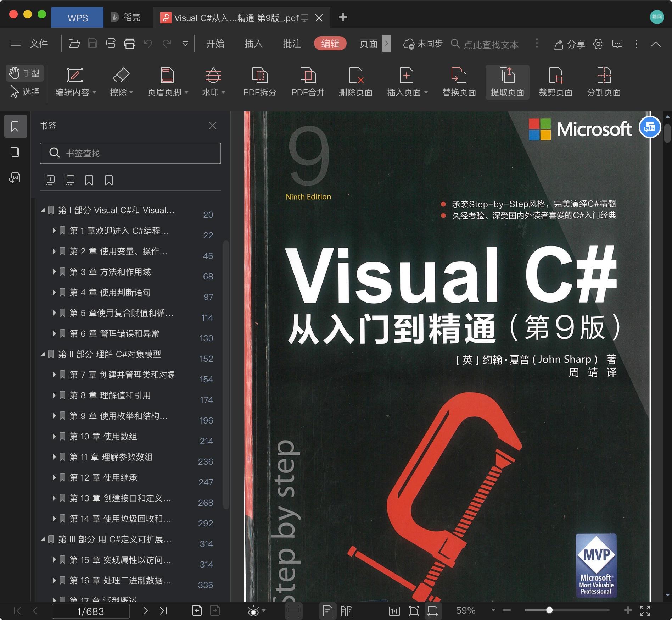This screenshot has width=672, height=620.
Task: Enable single page view mode
Action: (328, 611)
